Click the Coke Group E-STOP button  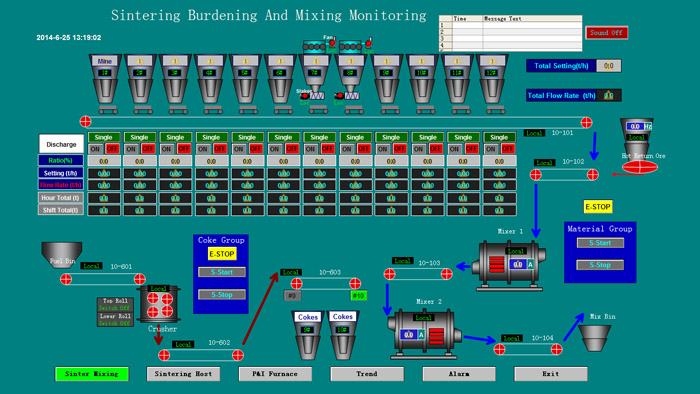coord(222,254)
